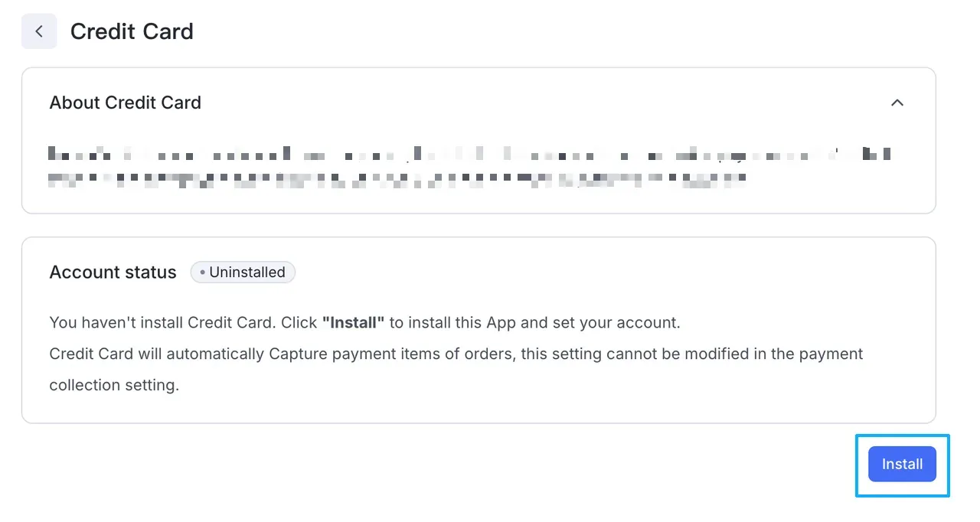Click the "About Credit Card" heading

(x=125, y=103)
